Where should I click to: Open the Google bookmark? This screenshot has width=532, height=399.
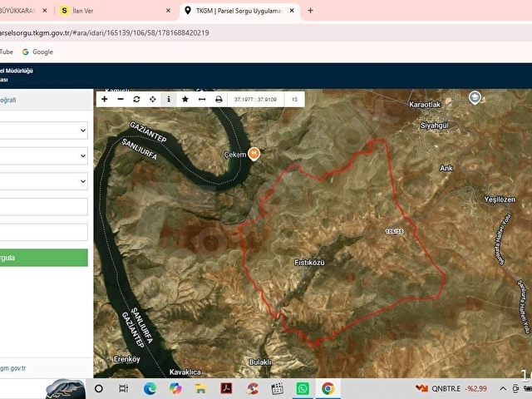click(x=37, y=52)
